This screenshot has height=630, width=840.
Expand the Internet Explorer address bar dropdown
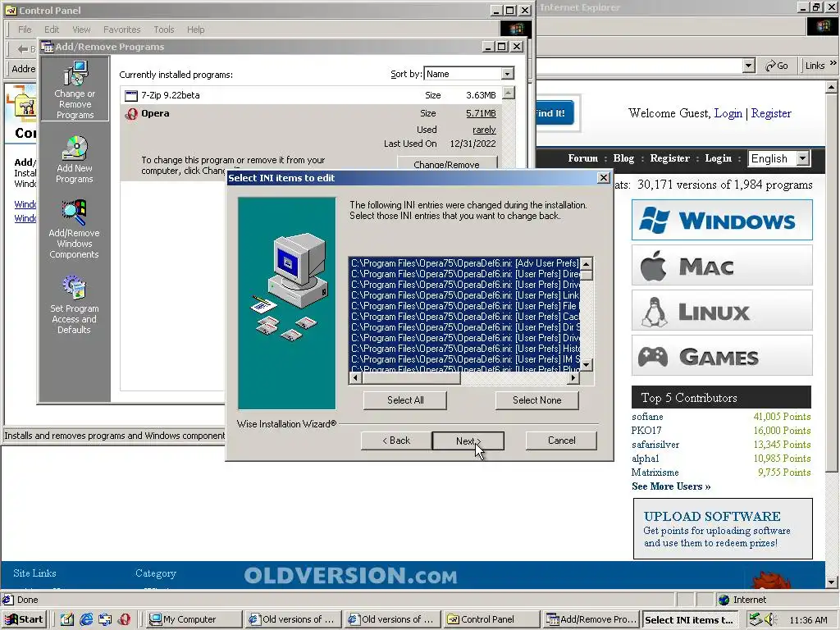pyautogui.click(x=749, y=66)
